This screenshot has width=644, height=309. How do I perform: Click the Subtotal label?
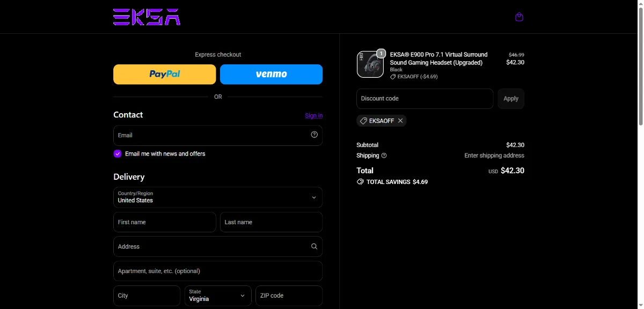coord(367,145)
